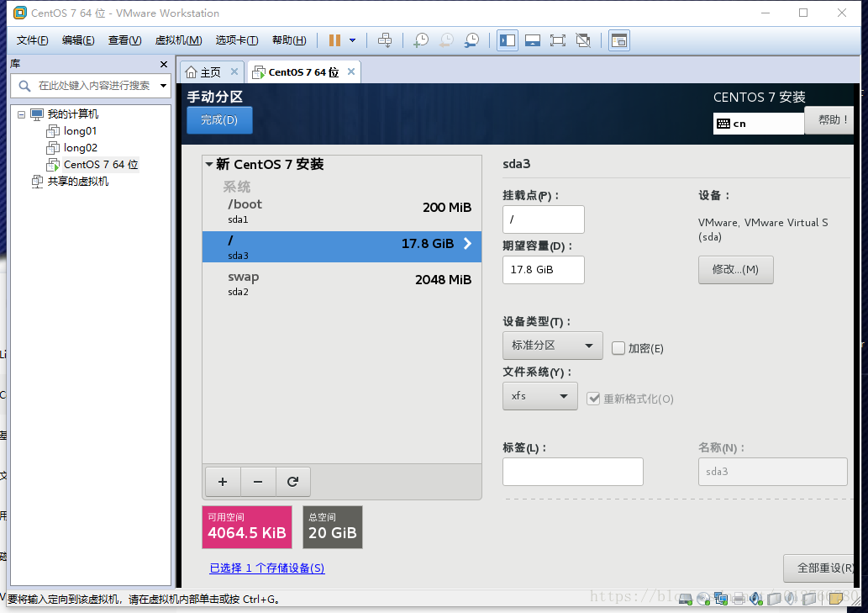
Task: Close the 主页 tab
Action: point(234,71)
